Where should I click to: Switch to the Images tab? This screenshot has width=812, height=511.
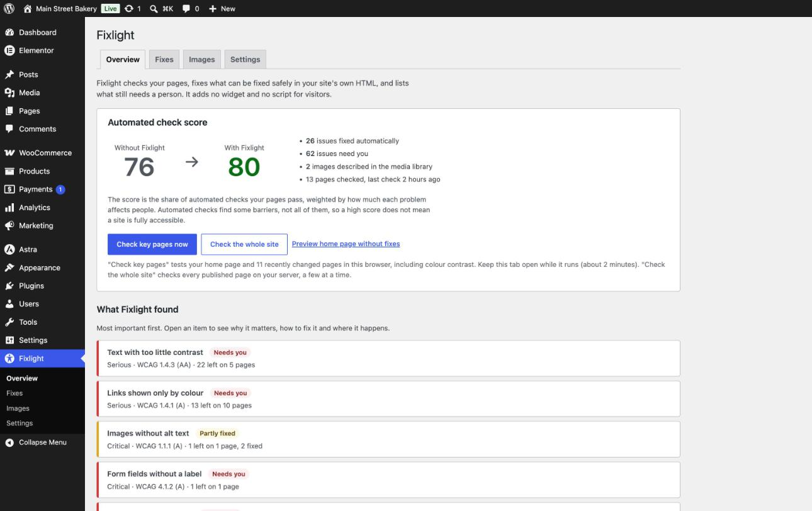[x=202, y=59]
